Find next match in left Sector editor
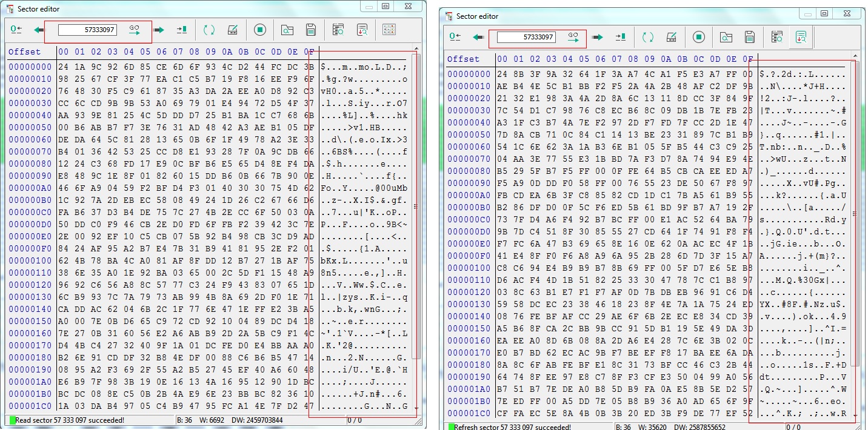868x430 pixels. click(362, 30)
